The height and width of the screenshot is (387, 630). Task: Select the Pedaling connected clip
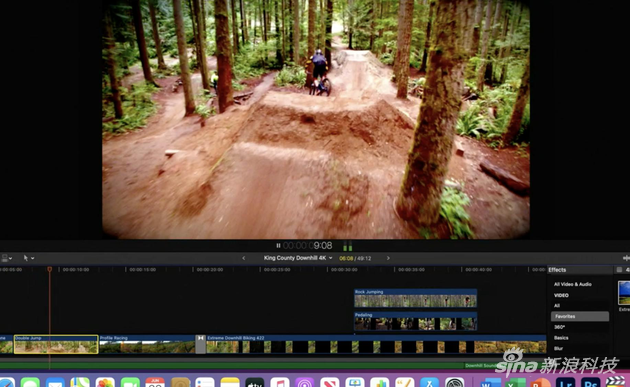pyautogui.click(x=415, y=321)
